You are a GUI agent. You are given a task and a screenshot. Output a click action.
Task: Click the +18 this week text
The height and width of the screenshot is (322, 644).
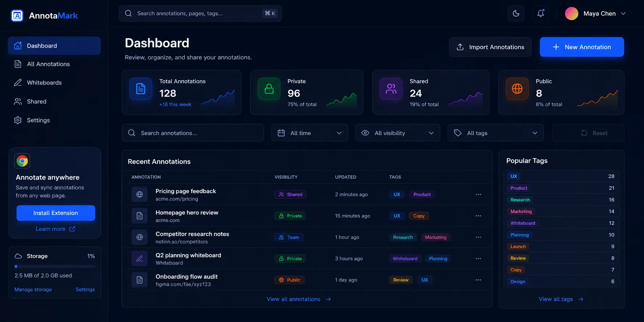coord(175,105)
